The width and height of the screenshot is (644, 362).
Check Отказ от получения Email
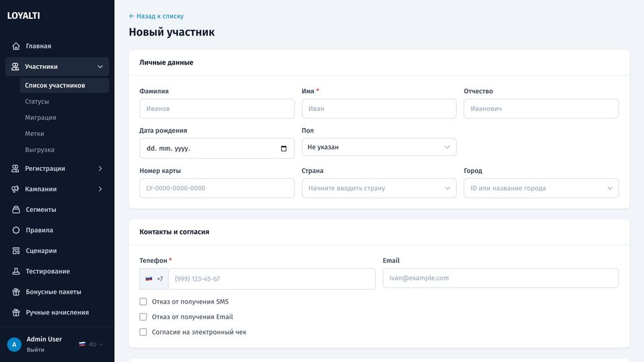point(143,317)
